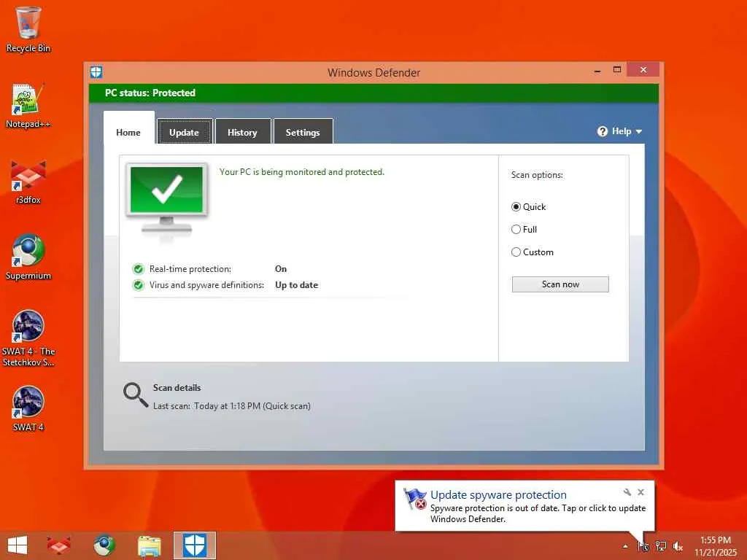Click the Action Center flag in the notification
The image size is (747, 560).
point(414,499)
